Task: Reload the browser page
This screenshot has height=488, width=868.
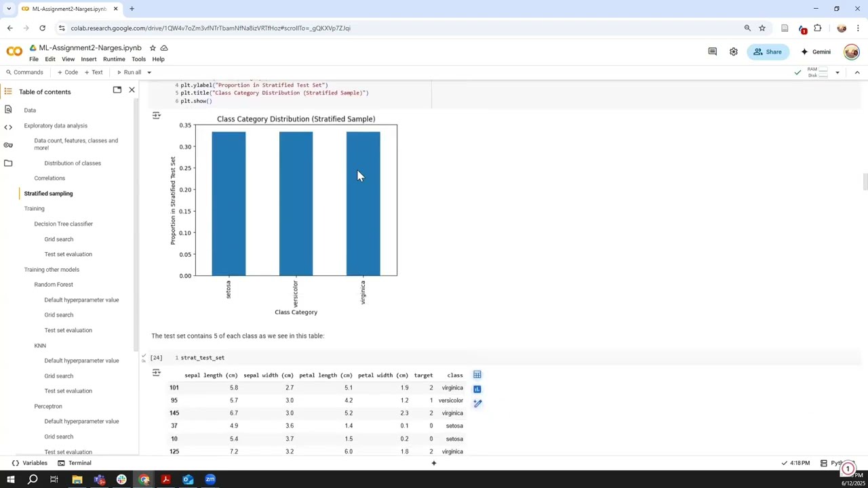Action: point(42,28)
